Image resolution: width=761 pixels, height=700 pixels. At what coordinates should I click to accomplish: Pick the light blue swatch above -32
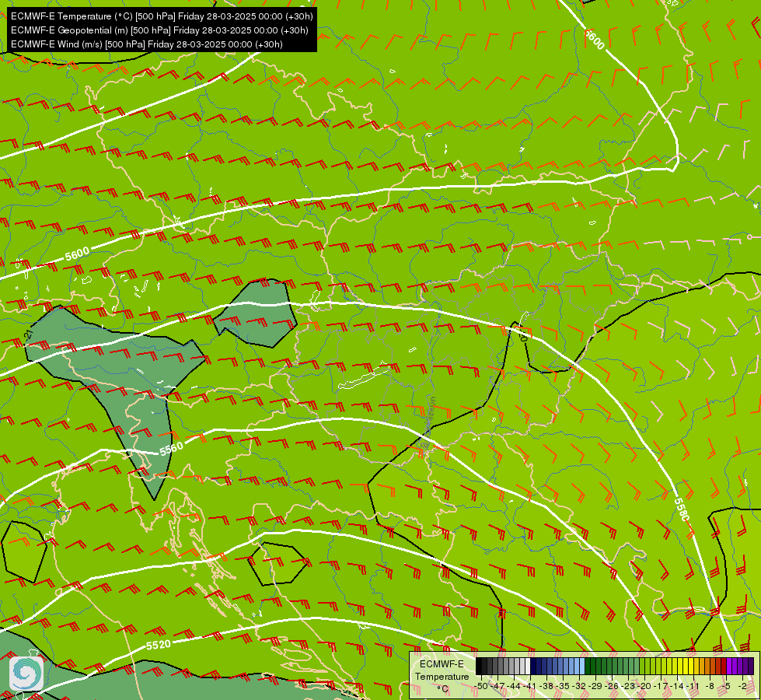[x=582, y=666]
